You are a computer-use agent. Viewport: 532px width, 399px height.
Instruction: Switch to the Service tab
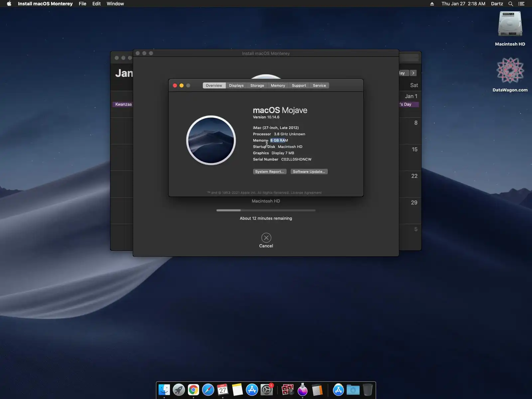[319, 85]
